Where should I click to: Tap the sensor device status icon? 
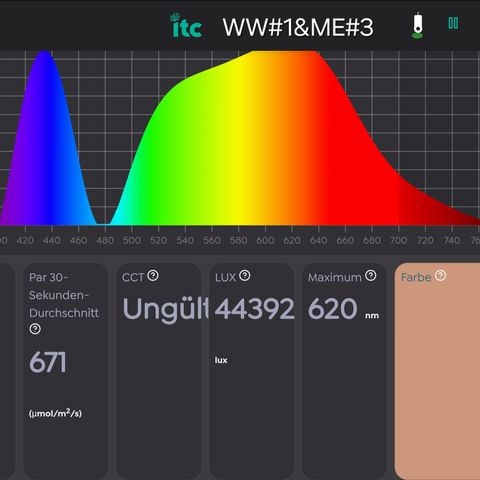(417, 25)
